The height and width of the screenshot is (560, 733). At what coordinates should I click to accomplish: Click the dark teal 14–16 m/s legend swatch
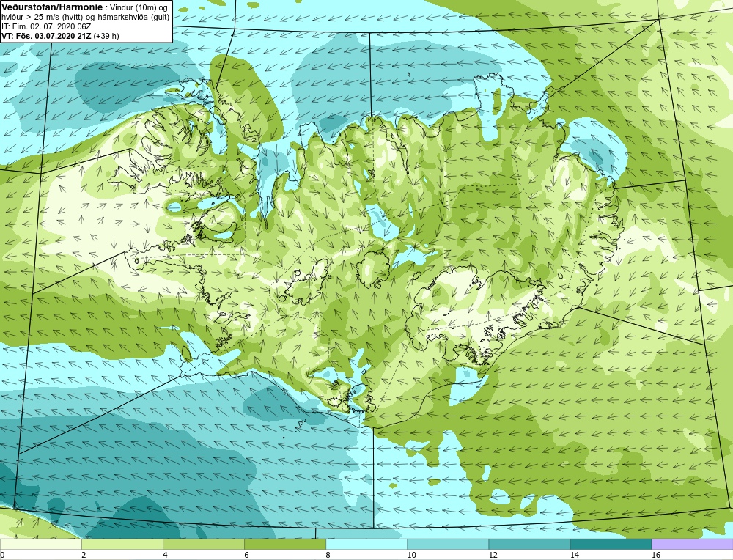point(611,544)
